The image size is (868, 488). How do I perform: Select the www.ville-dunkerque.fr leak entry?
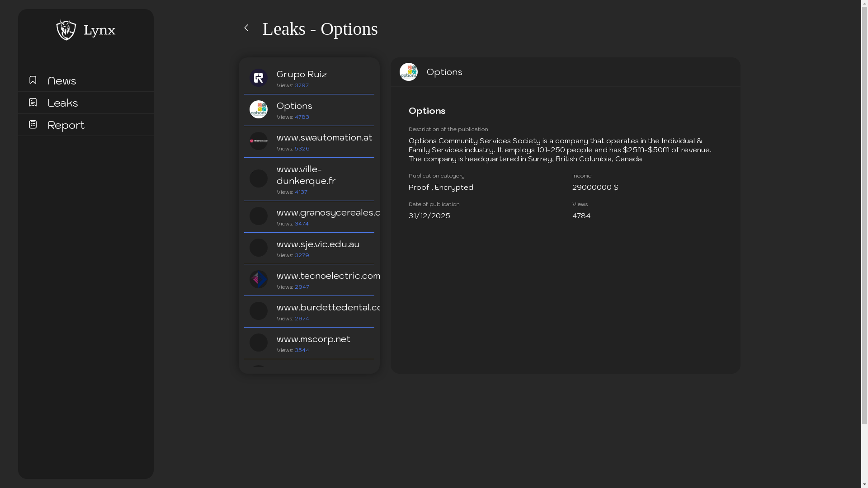point(306,175)
